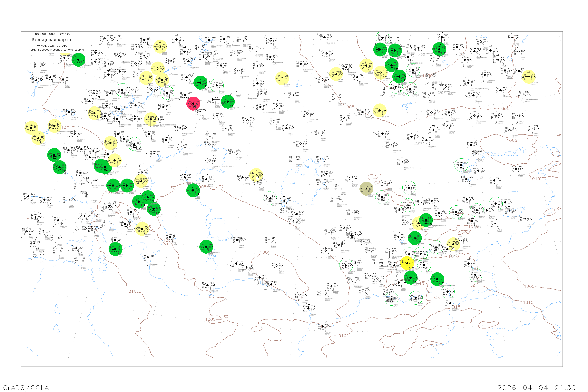Click the red-highlighted station marker
Viewport: 588px width, 392px height.
point(193,103)
